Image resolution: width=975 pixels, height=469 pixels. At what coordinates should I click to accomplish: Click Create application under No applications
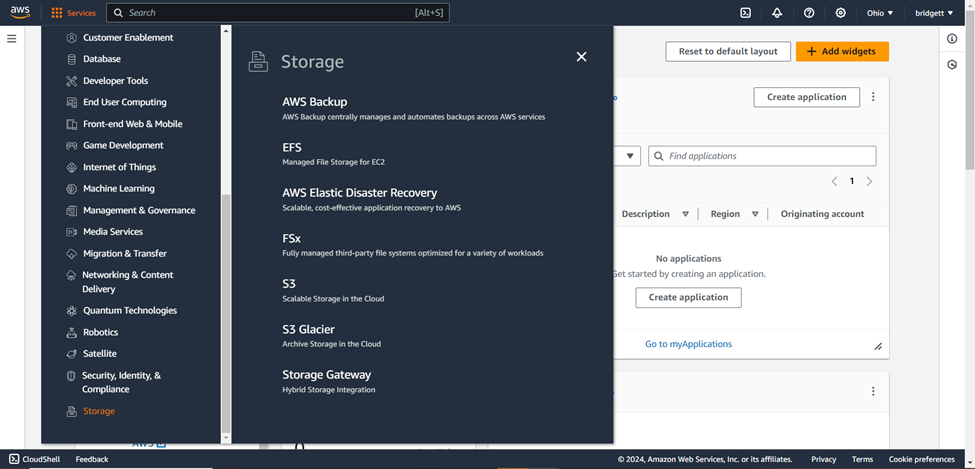tap(688, 297)
